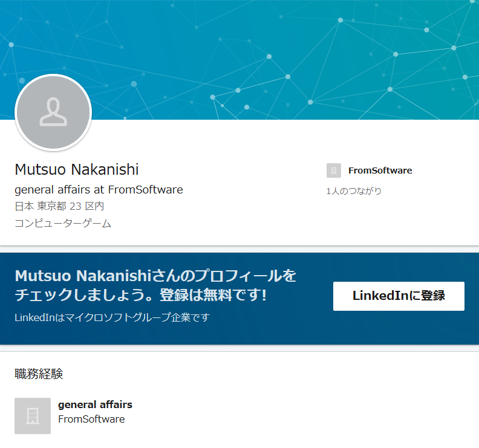Viewport: 479px width, 448px height.
Task: Click the building icon in the 職務経験 section
Action: point(33,416)
